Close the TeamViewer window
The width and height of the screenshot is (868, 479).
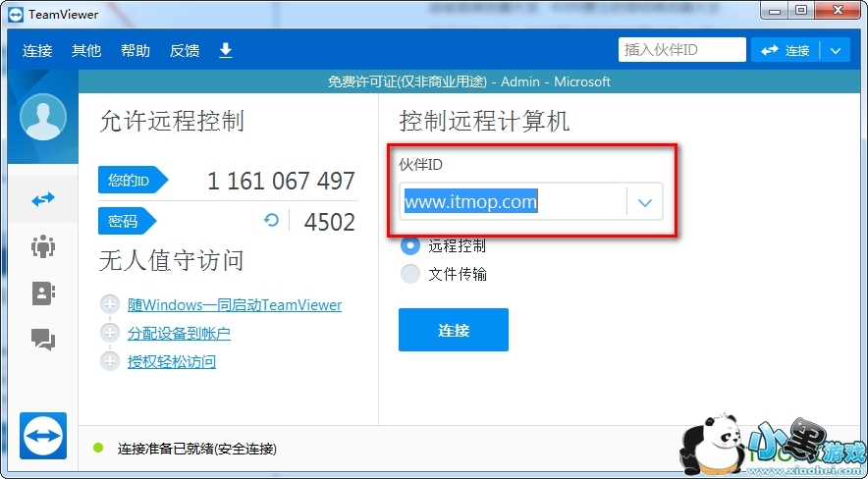(x=839, y=11)
